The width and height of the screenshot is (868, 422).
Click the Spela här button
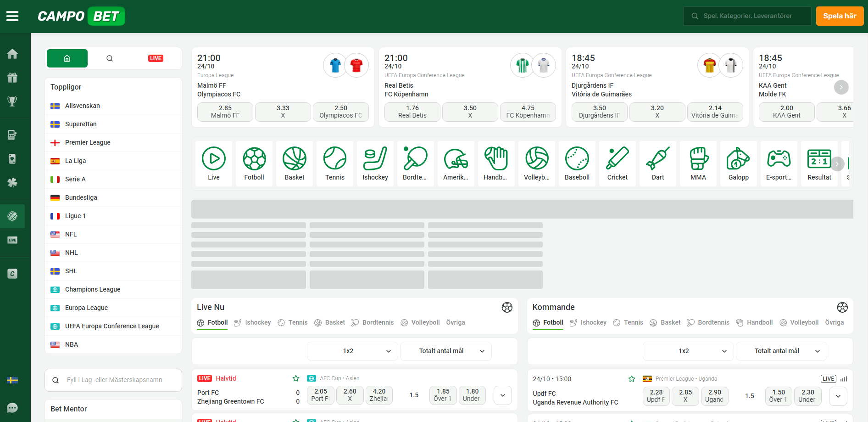(839, 16)
